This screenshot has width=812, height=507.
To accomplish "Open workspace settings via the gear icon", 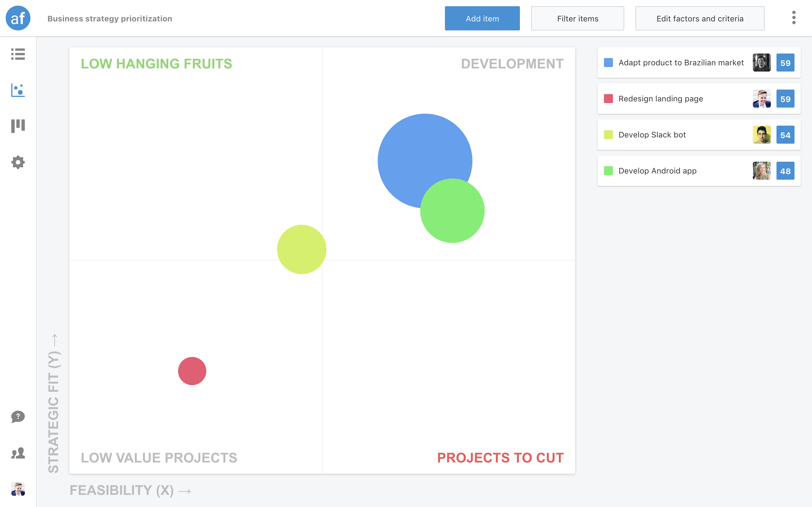I will pos(18,162).
